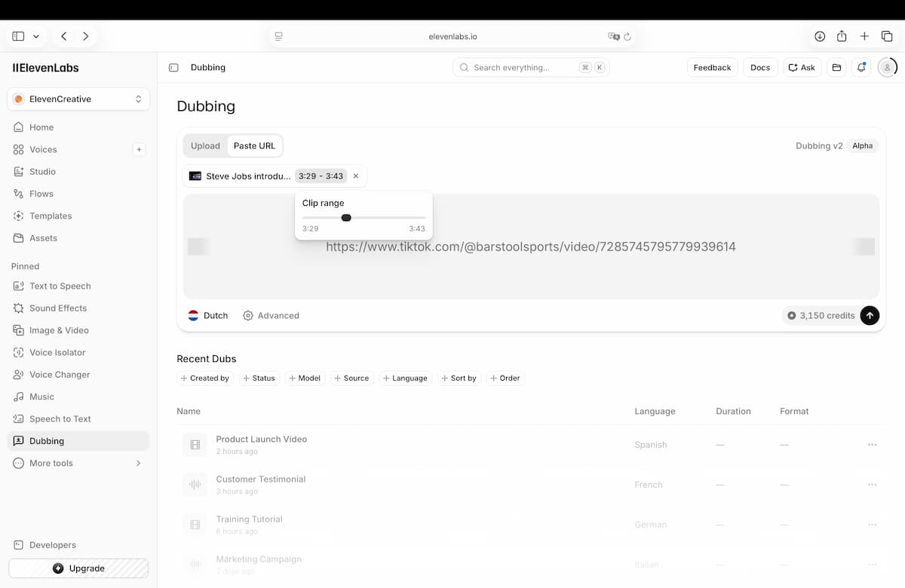Remove the Steve Jobs video clip

click(x=356, y=176)
